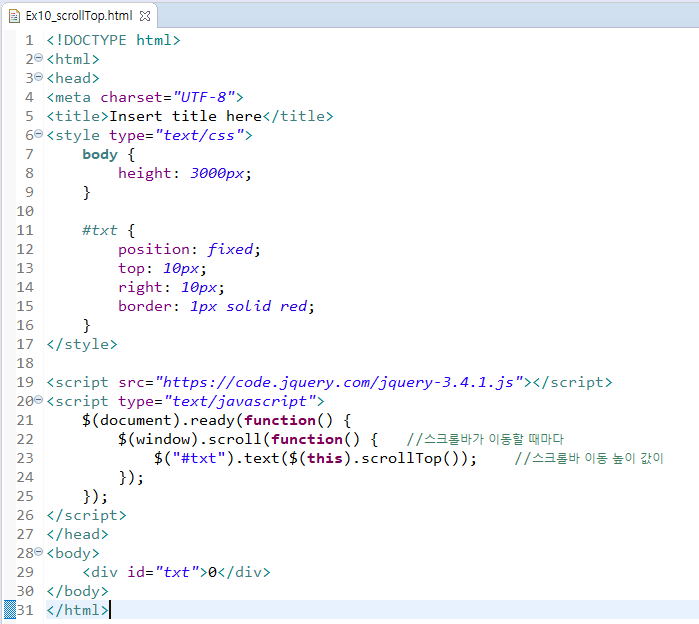
Task: Click the body selector on line 7
Action: [x=100, y=154]
